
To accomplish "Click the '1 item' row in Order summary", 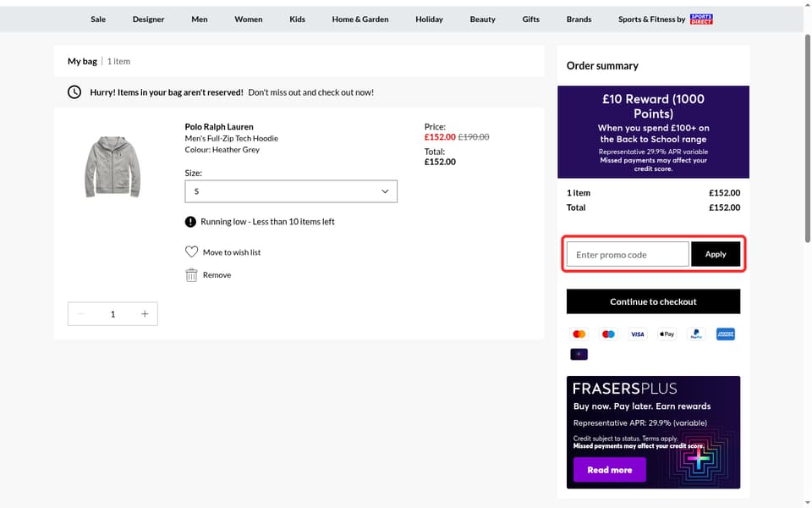I will [653, 193].
